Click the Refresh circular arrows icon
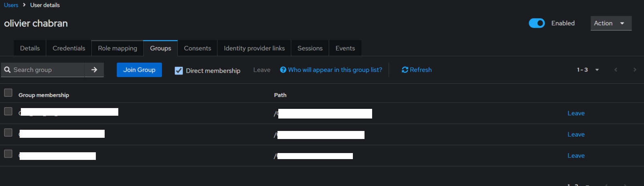Screen dimensions: 644x186 [405, 70]
